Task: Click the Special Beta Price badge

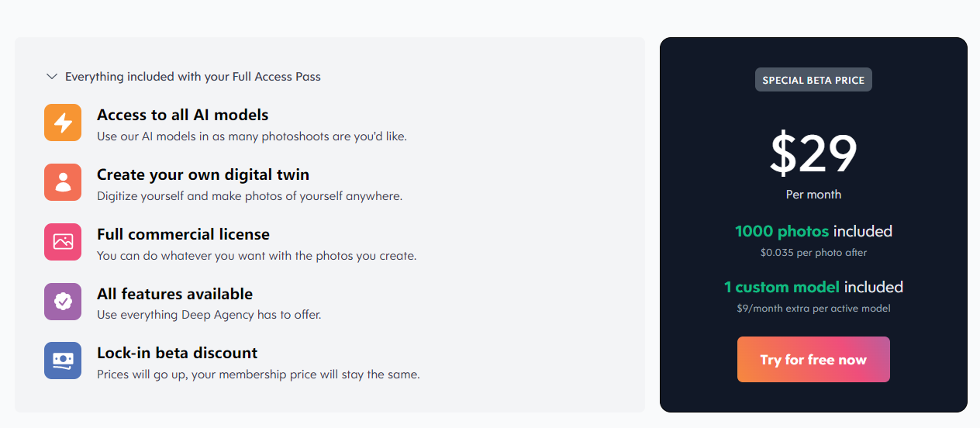Action: tap(813, 80)
